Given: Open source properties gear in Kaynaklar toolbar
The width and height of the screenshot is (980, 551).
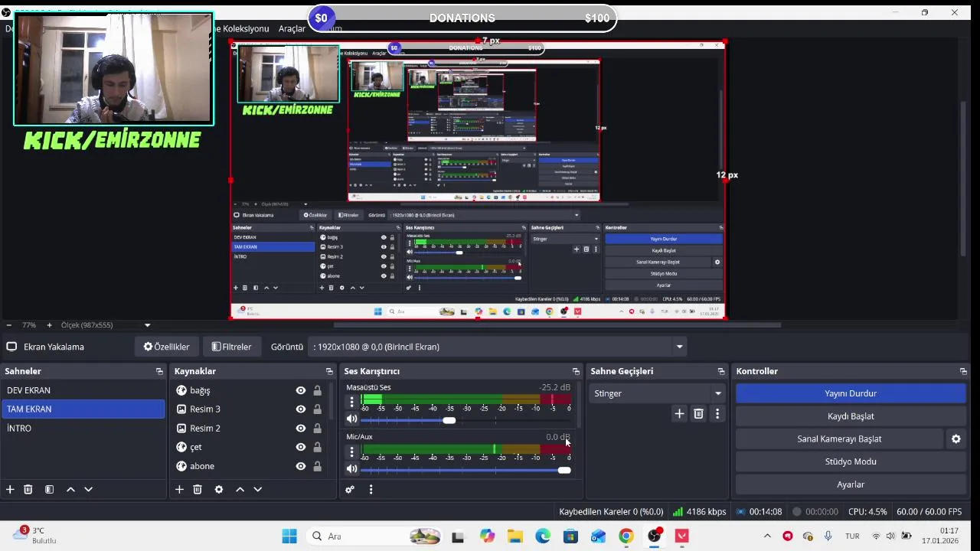Looking at the screenshot, I should click(219, 489).
